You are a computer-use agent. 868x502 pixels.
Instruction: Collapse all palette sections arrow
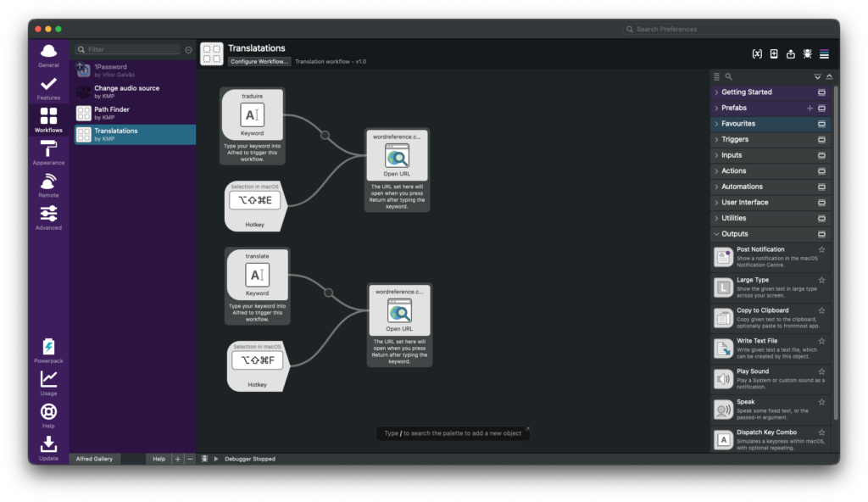click(x=829, y=76)
